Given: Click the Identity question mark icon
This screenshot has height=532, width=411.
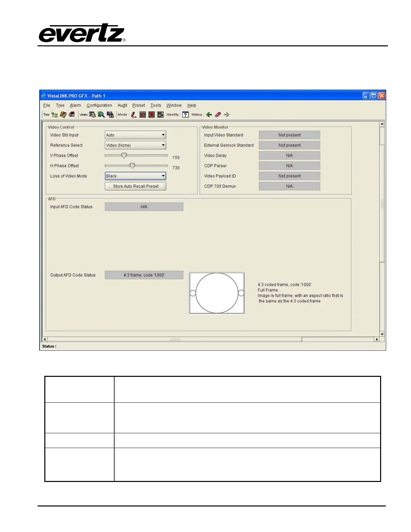Looking at the screenshot, I should point(185,115).
